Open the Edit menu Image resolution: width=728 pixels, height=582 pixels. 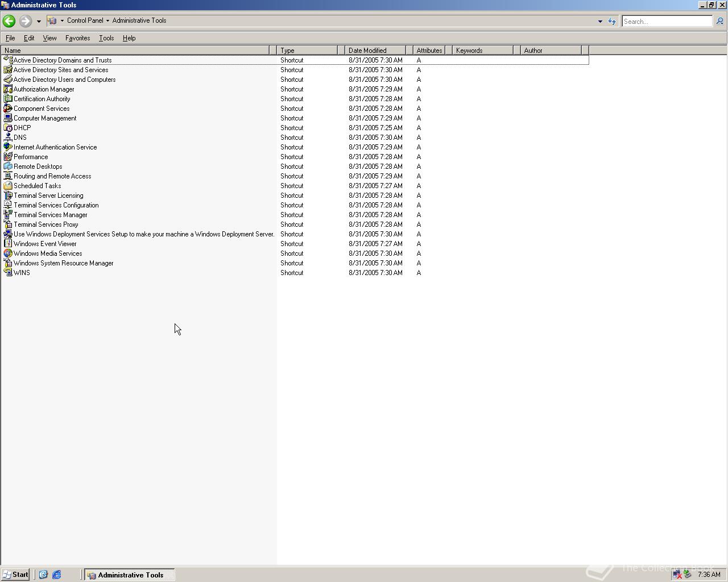tap(29, 38)
